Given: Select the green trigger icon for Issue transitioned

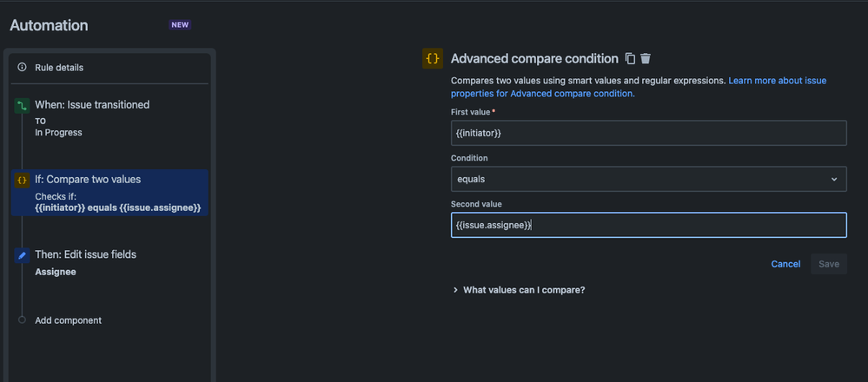Looking at the screenshot, I should (22, 105).
